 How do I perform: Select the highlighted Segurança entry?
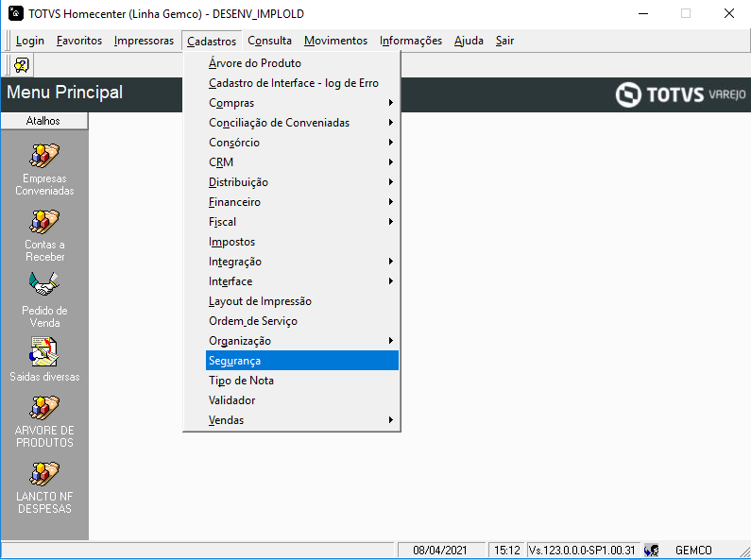coord(302,361)
